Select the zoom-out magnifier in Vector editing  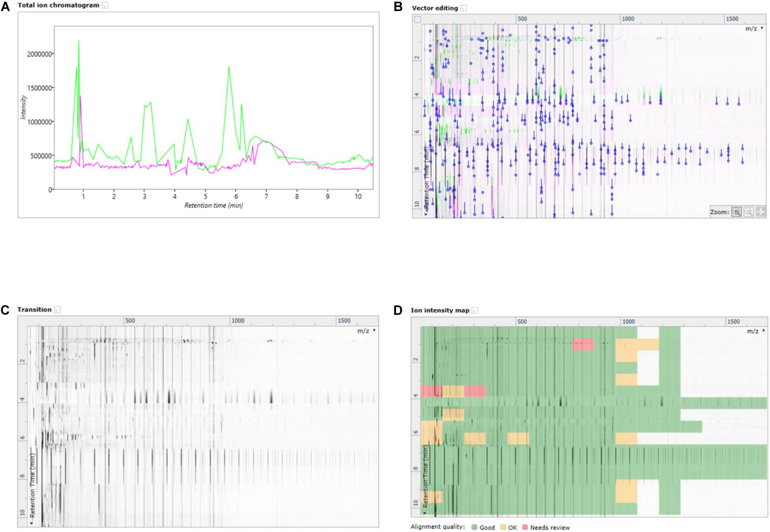tap(748, 212)
